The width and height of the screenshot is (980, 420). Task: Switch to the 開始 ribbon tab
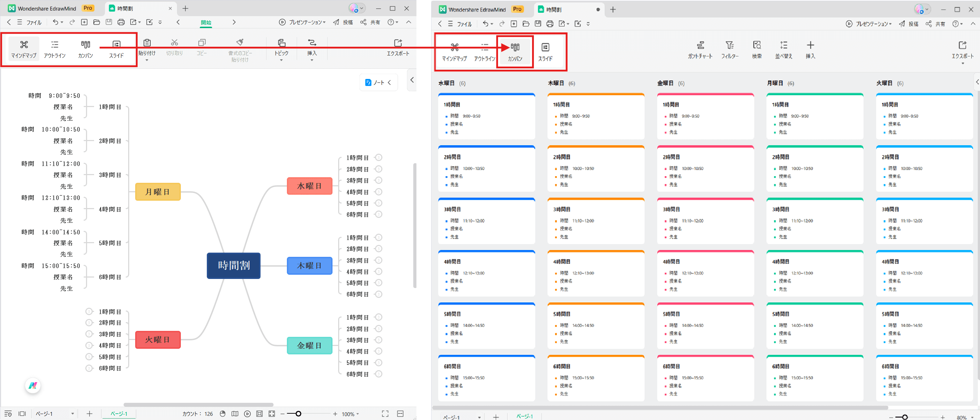(x=206, y=22)
